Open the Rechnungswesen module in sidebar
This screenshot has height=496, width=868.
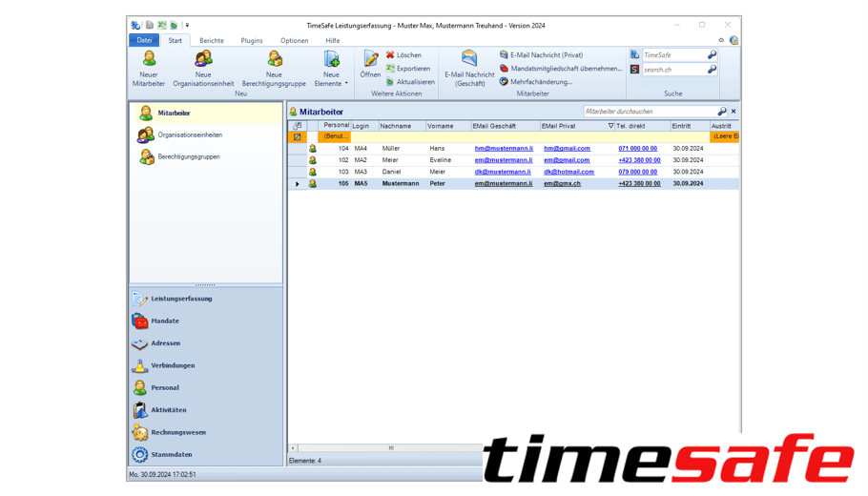coord(177,432)
